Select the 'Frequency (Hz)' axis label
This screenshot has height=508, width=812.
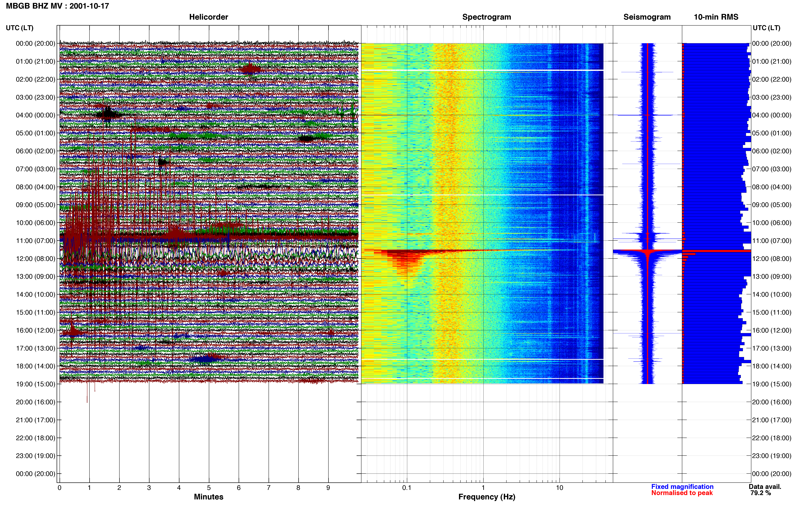(x=487, y=497)
